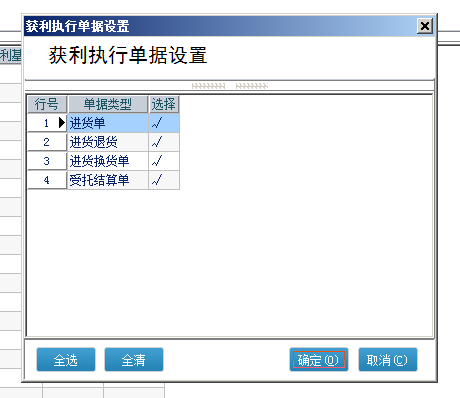Toggle the checkmark for 进货单

(164, 123)
